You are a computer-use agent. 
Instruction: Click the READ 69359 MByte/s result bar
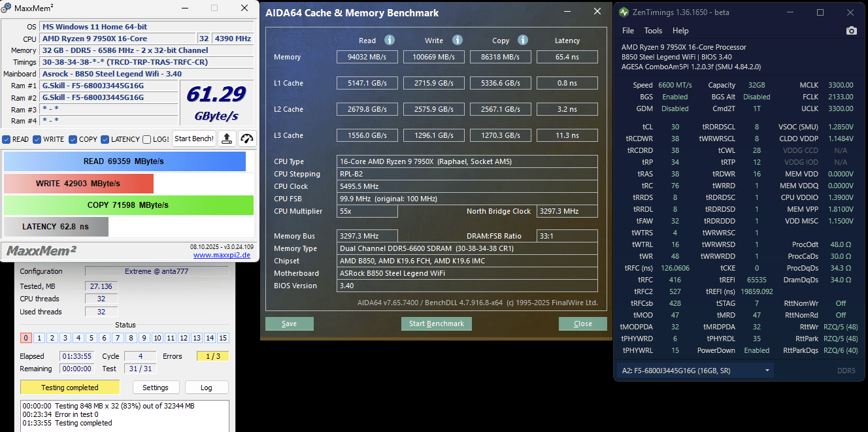[x=124, y=161]
